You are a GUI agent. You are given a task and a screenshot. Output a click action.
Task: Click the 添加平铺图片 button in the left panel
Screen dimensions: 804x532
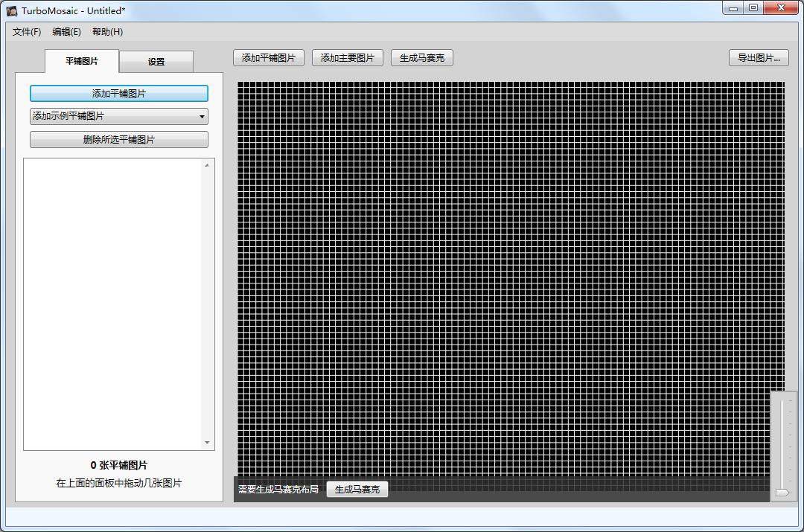tap(118, 93)
